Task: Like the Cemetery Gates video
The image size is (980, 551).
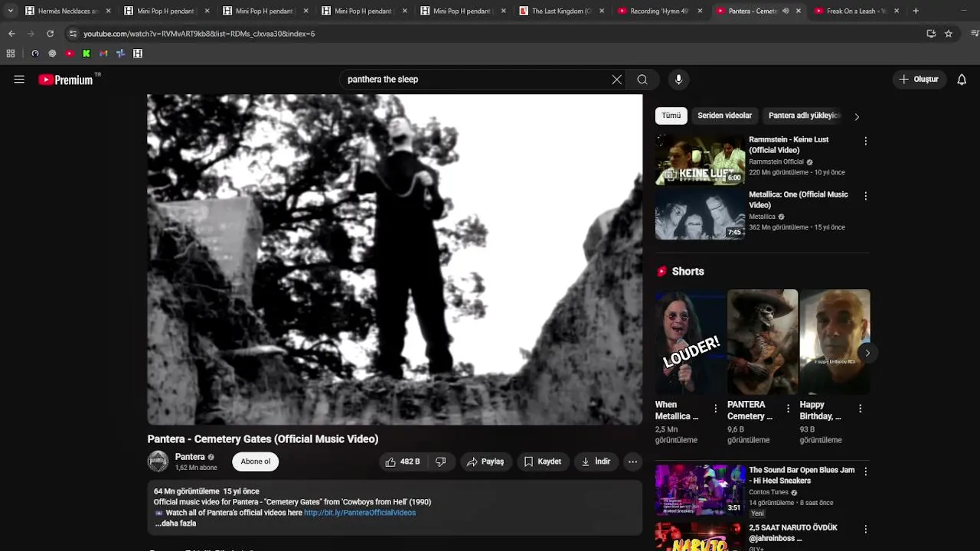Action: (x=403, y=461)
